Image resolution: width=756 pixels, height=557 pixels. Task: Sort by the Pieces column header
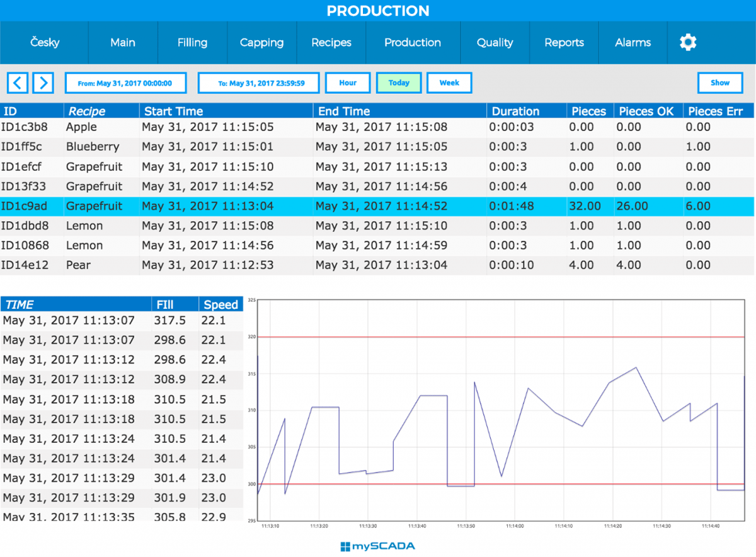pyautogui.click(x=590, y=112)
